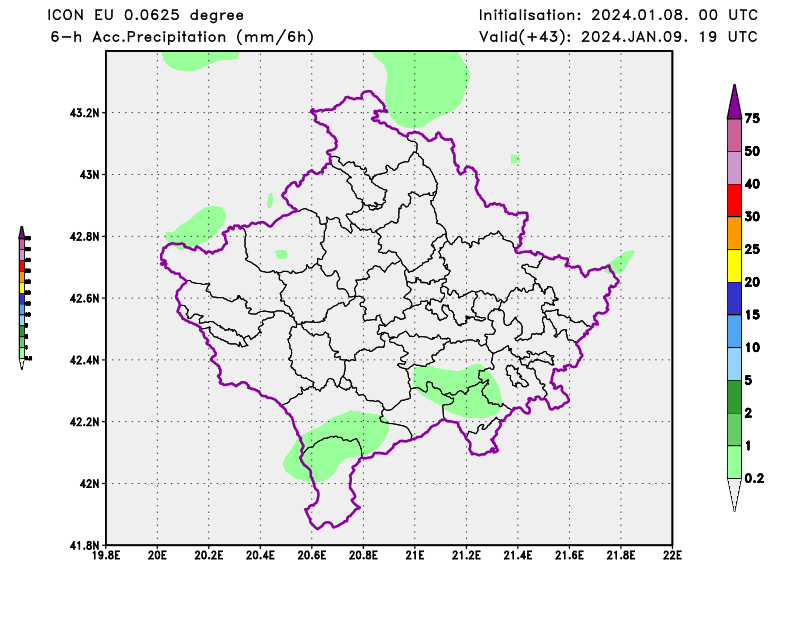Click the 41.8N latitude axis label

tap(85, 545)
